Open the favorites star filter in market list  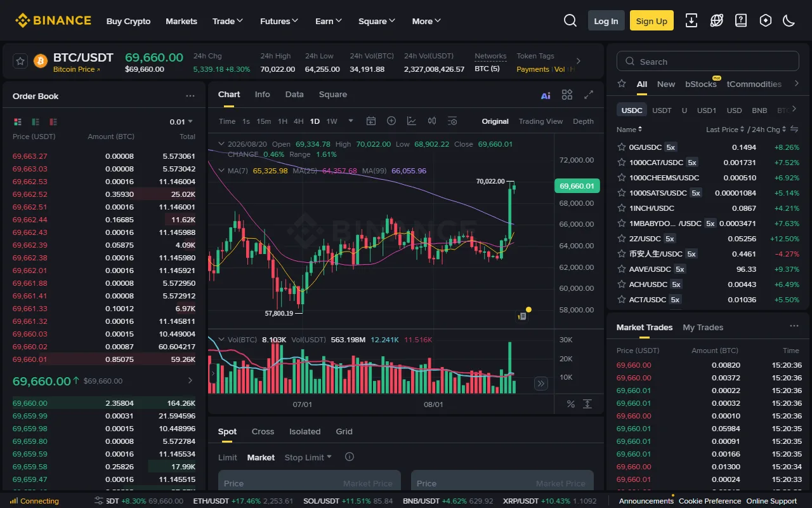622,84
